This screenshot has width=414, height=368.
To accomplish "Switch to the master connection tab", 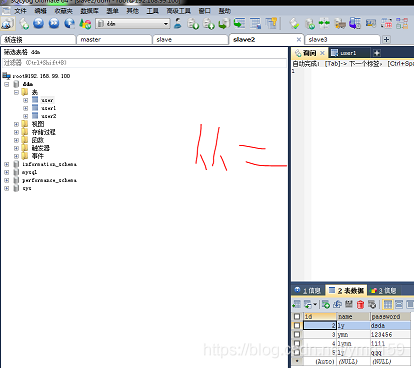I will pyautogui.click(x=114, y=40).
